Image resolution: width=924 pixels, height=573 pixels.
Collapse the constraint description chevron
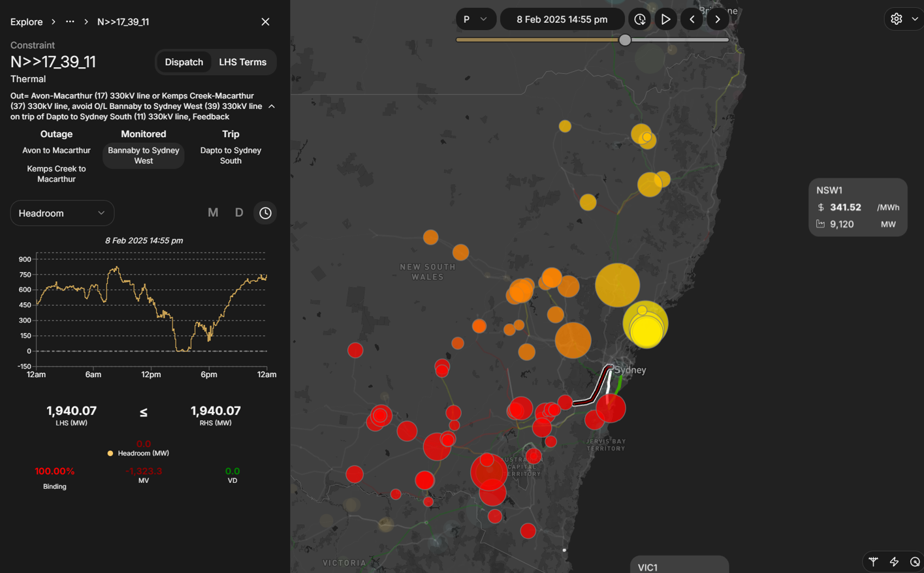(272, 106)
